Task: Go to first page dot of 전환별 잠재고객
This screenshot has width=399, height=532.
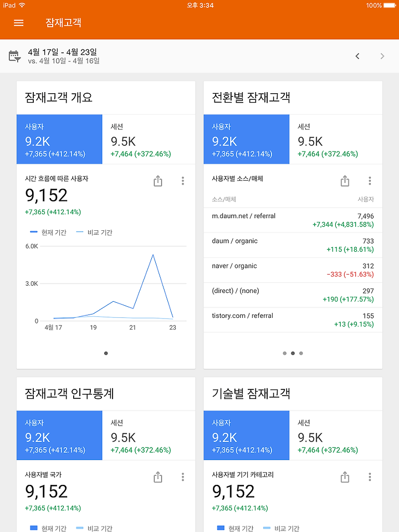Action: click(285, 353)
